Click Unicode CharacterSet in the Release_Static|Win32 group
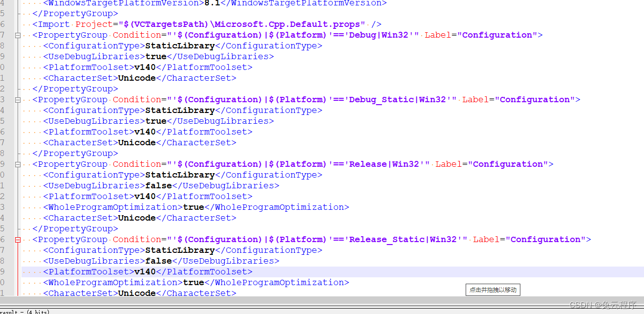The height and width of the screenshot is (314, 644). [137, 293]
